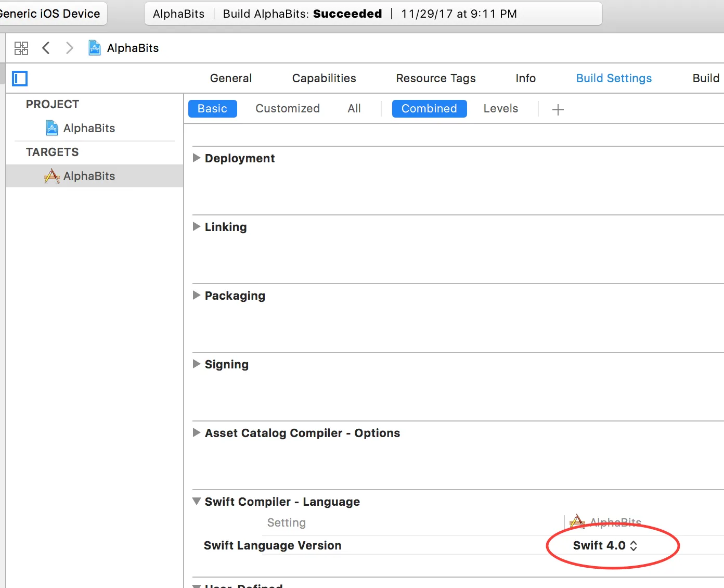Click the Packaging section title

point(235,296)
